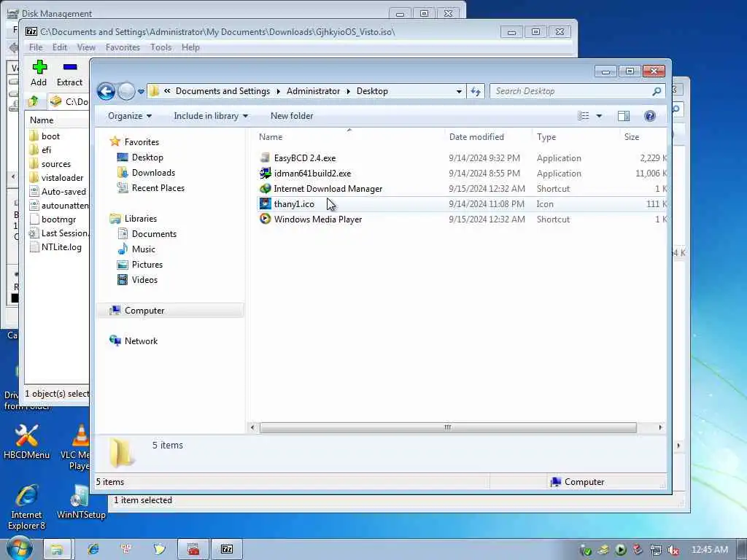Open the Organize dropdown menu

(130, 116)
